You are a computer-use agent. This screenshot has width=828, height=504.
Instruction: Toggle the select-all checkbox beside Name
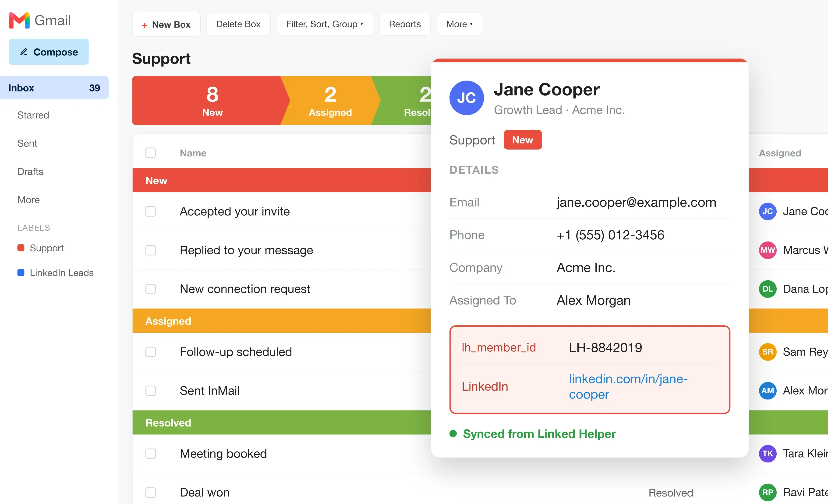pyautogui.click(x=151, y=153)
